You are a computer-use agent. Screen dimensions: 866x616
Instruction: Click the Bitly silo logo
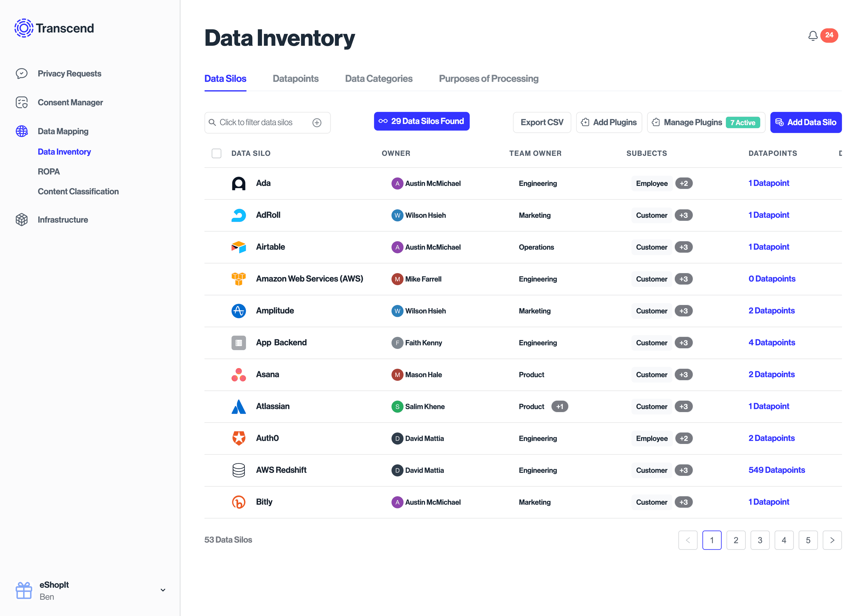click(x=239, y=502)
